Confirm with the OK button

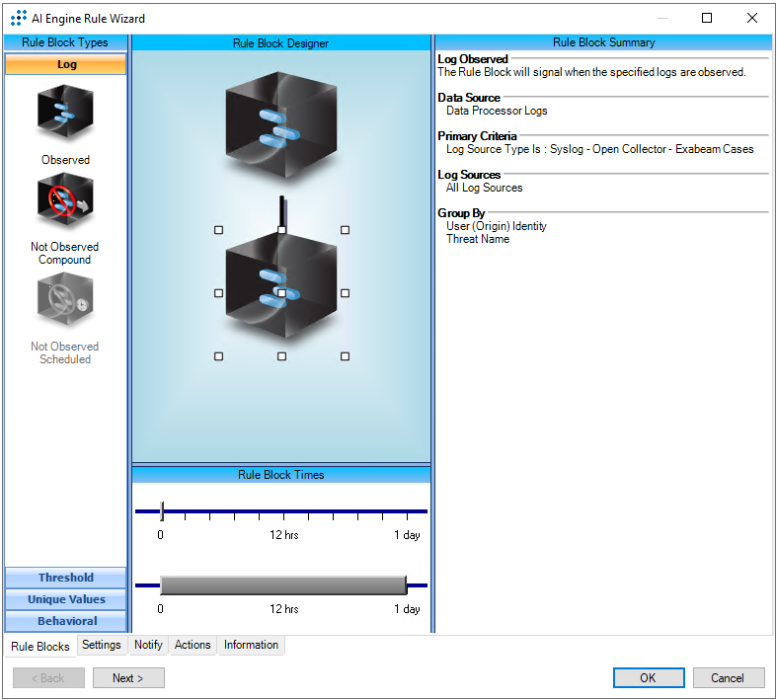point(648,678)
